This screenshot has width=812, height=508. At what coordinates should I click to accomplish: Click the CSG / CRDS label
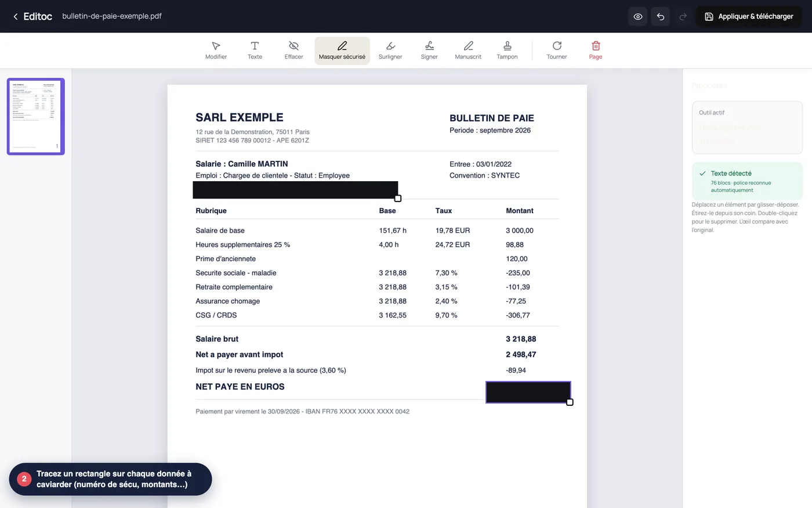click(216, 315)
